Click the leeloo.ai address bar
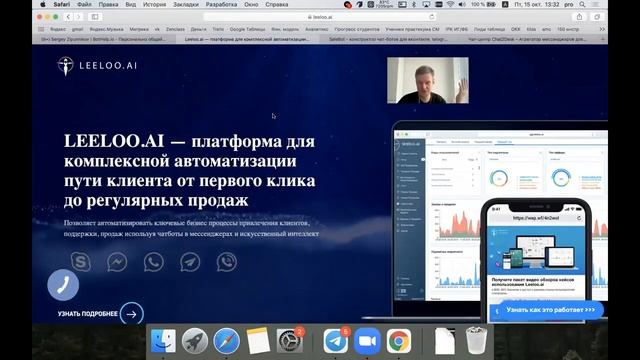 [x=320, y=17]
